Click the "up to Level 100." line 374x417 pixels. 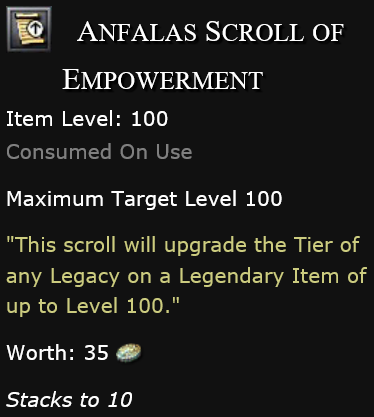[x=93, y=307]
